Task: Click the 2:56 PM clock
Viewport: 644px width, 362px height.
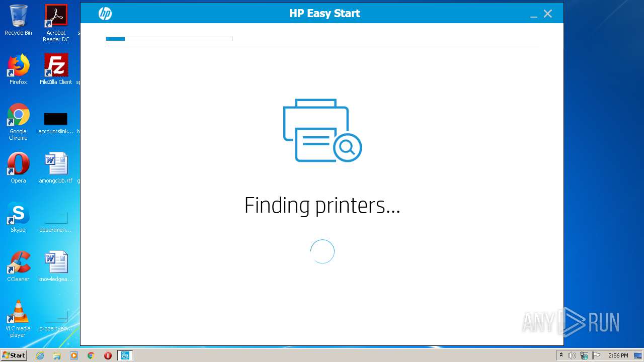Action: pyautogui.click(x=618, y=355)
